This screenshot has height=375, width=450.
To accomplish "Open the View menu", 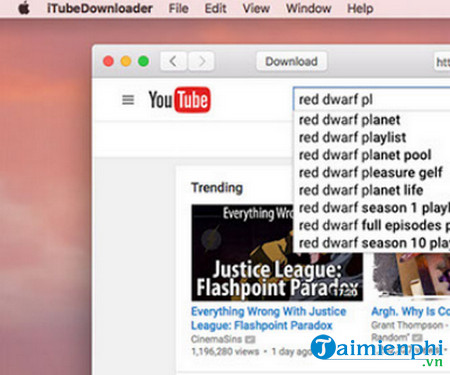I will click(x=256, y=8).
